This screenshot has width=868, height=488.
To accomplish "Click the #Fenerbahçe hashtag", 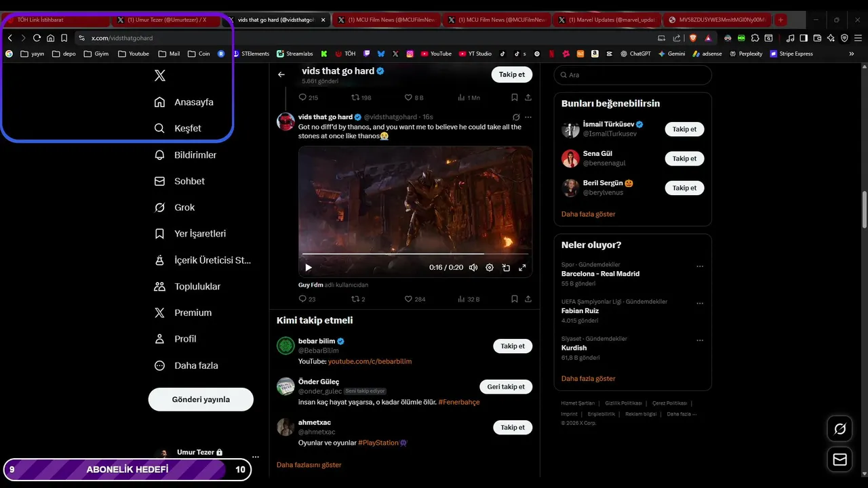I will click(x=458, y=402).
